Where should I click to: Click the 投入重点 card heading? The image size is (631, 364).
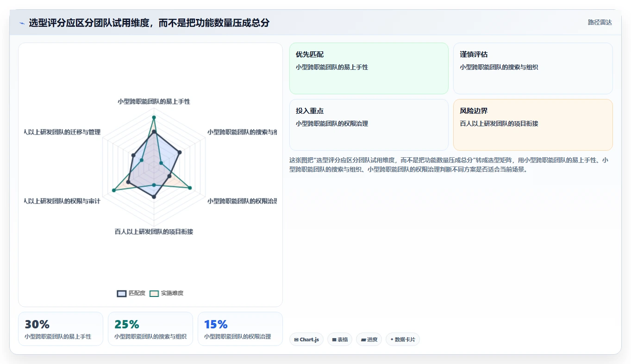[x=310, y=111]
